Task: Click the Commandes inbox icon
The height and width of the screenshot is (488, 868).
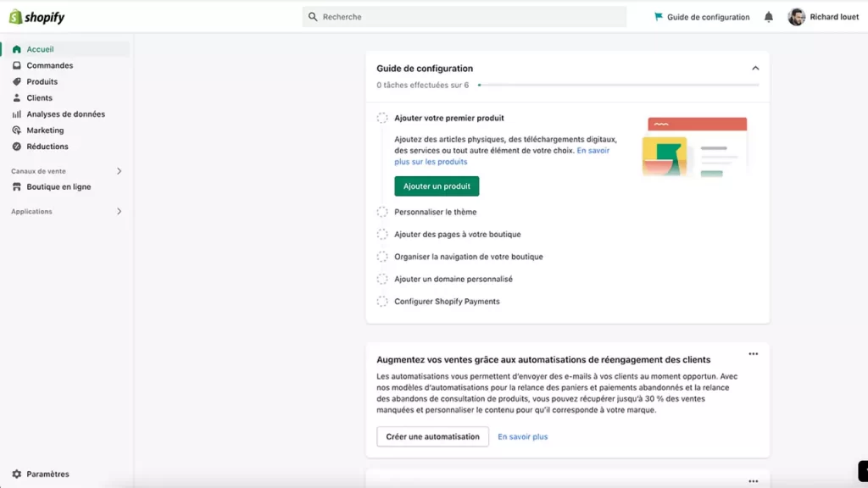Action: pyautogui.click(x=17, y=65)
